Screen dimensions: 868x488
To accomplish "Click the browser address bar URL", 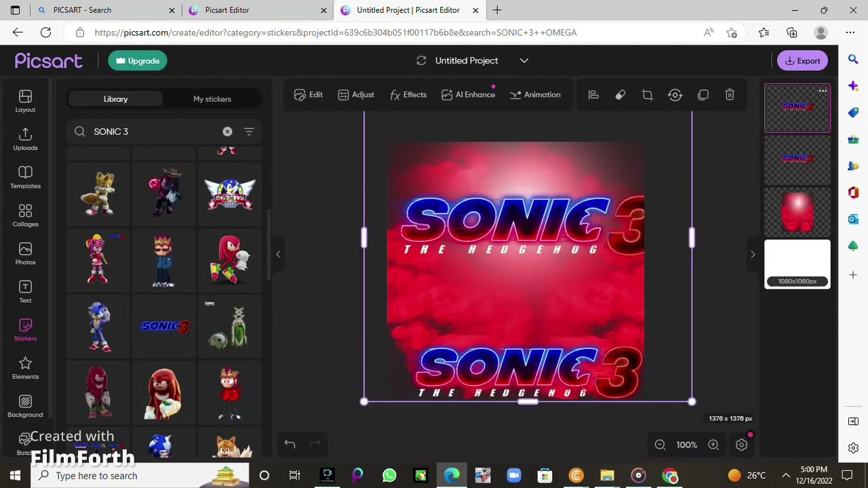I will coord(336,33).
